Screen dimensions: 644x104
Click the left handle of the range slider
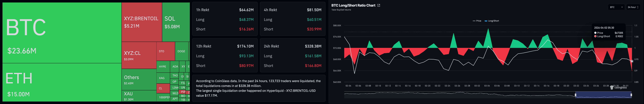coord(575,95)
